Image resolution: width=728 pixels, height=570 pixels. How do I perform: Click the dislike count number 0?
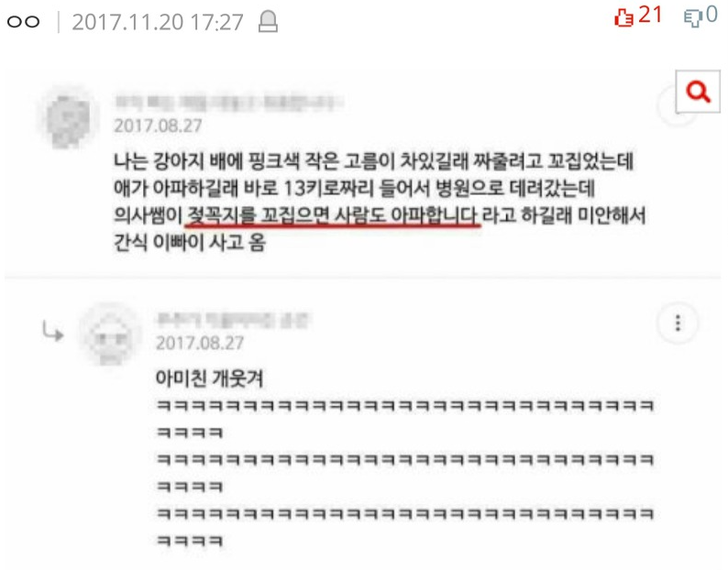[x=711, y=15]
